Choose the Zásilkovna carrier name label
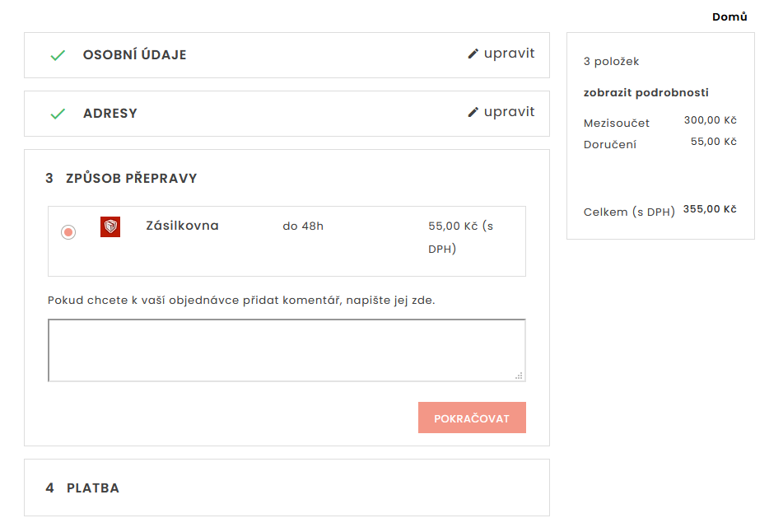Viewport: 783px width, 532px height. [182, 226]
